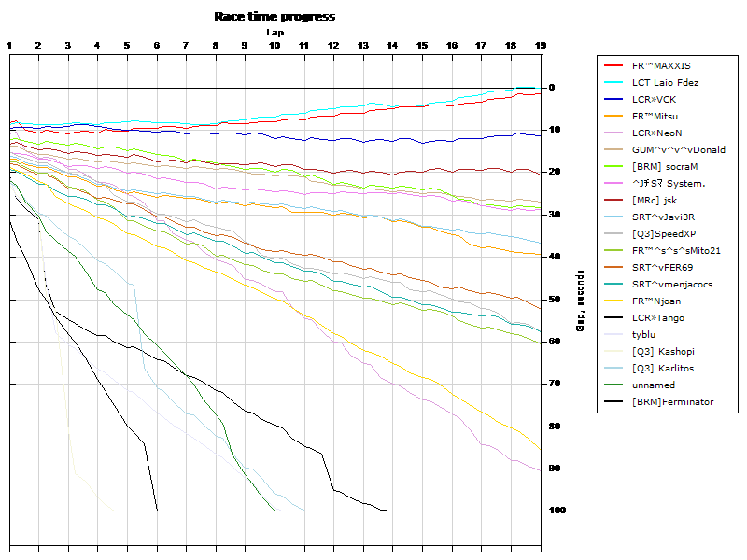Click the GUM^v^v^vDonald legend entry

click(678, 150)
